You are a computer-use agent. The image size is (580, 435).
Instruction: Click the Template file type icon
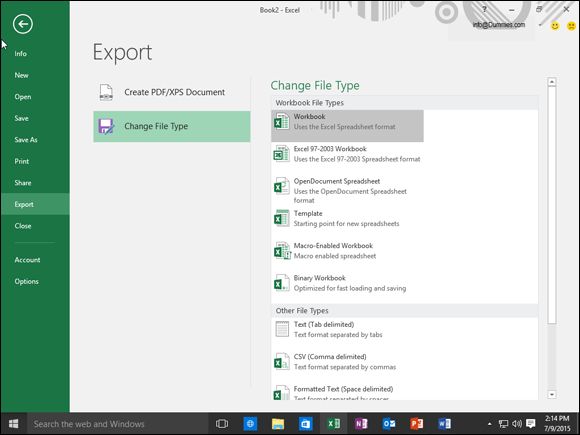281,218
